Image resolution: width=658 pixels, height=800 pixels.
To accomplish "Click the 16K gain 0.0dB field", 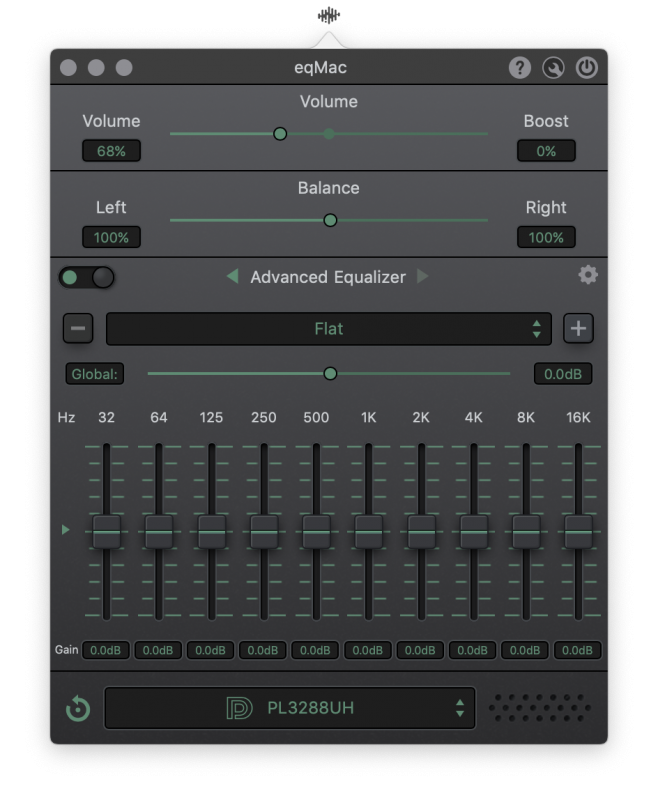I will (x=577, y=650).
